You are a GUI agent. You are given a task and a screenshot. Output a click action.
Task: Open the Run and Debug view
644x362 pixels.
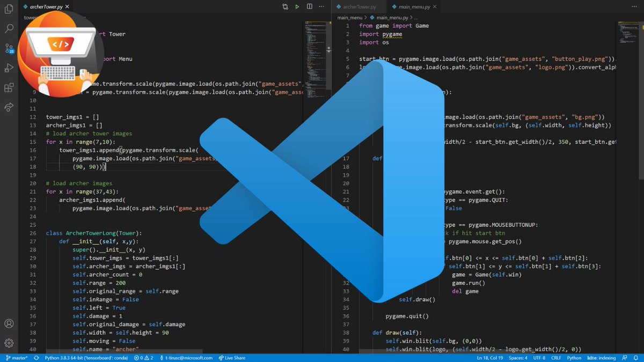(x=9, y=68)
